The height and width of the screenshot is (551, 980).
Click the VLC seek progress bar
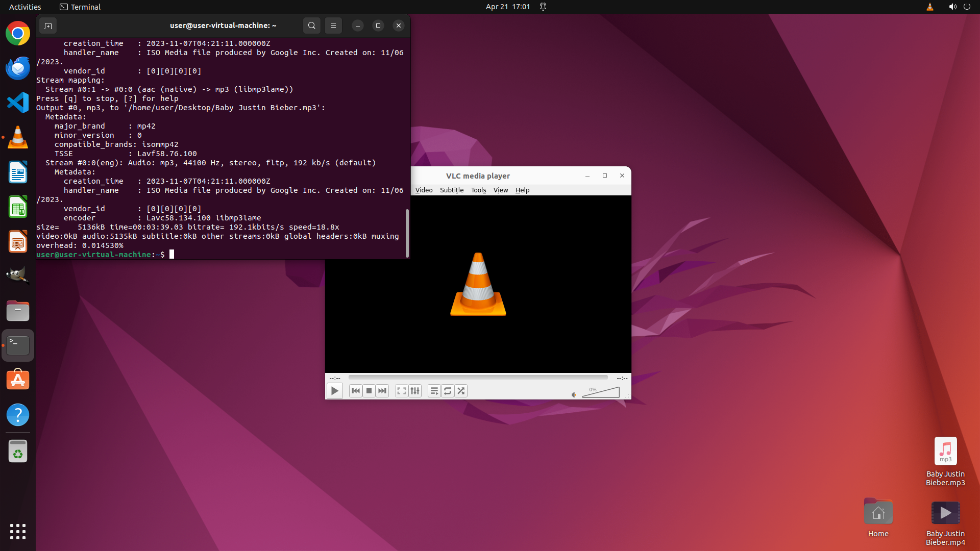tap(478, 378)
